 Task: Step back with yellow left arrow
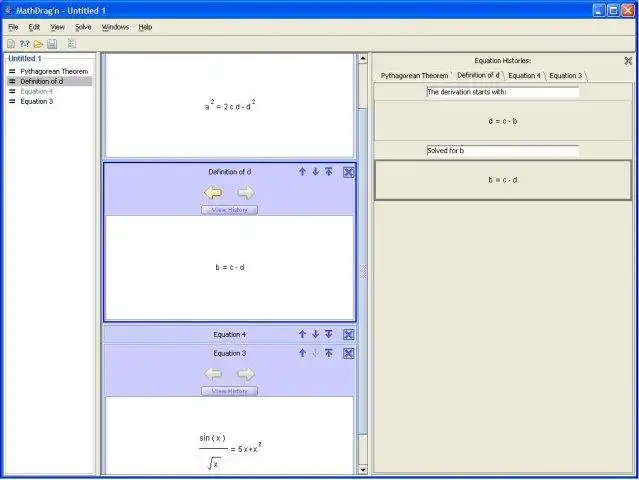[214, 192]
